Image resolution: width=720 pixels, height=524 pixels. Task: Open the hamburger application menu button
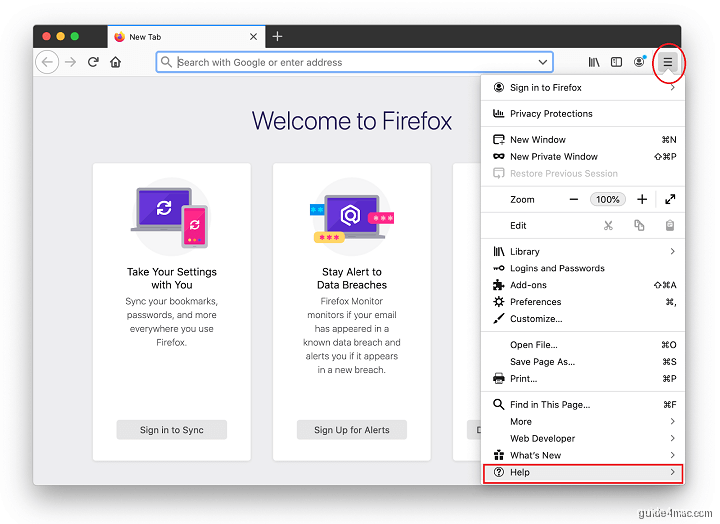(x=667, y=62)
